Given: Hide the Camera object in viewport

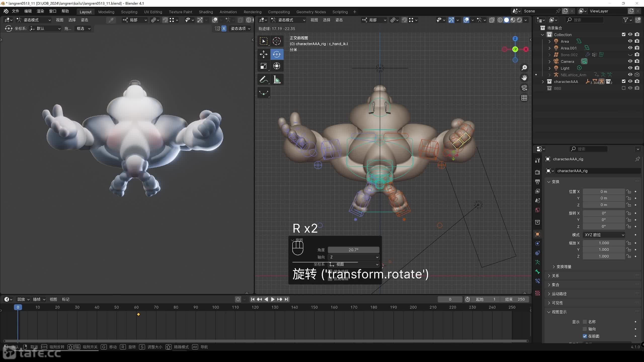Looking at the screenshot, I should tap(630, 61).
